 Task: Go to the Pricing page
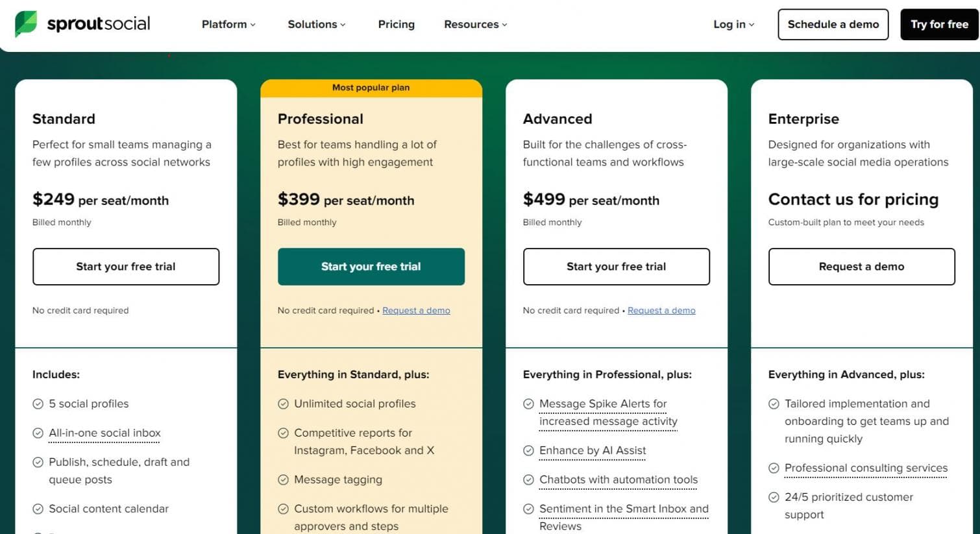click(x=397, y=25)
